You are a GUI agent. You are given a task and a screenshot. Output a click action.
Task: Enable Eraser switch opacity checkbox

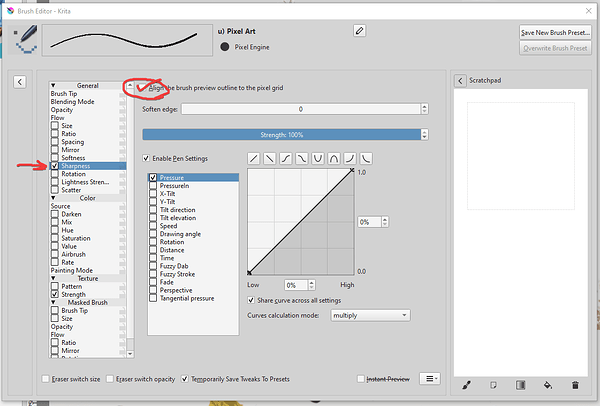click(110, 379)
